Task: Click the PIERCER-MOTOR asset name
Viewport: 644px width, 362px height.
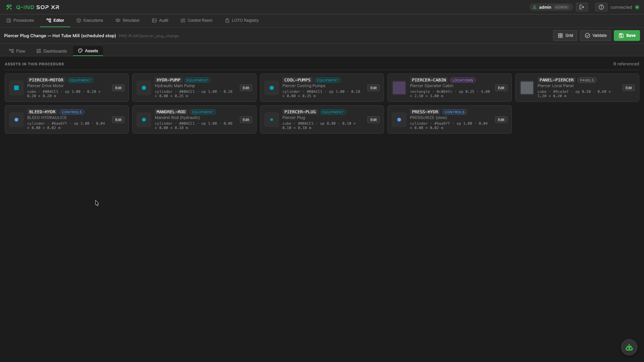Action: pyautogui.click(x=46, y=80)
